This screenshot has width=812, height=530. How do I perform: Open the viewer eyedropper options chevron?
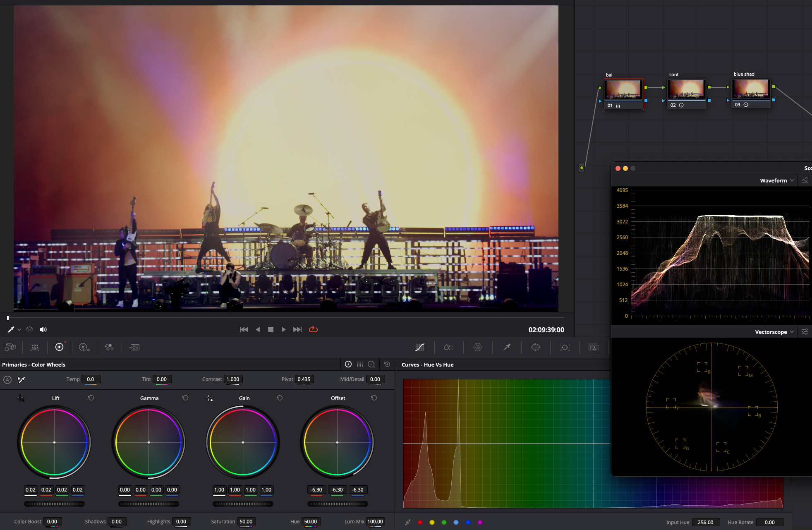click(19, 330)
